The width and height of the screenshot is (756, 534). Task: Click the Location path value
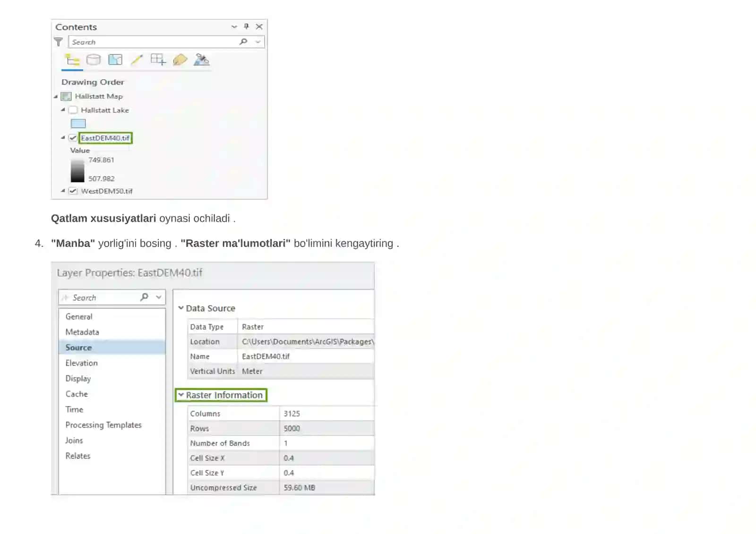pyautogui.click(x=308, y=341)
